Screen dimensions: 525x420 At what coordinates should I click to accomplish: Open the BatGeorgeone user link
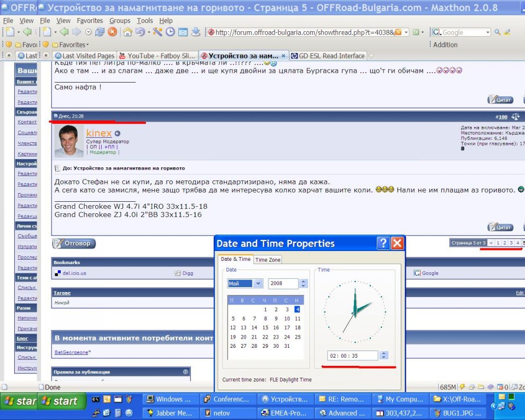tap(71, 352)
